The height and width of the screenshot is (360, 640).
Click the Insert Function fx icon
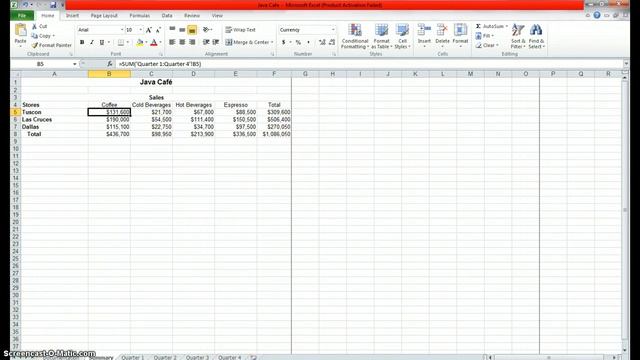click(109, 64)
